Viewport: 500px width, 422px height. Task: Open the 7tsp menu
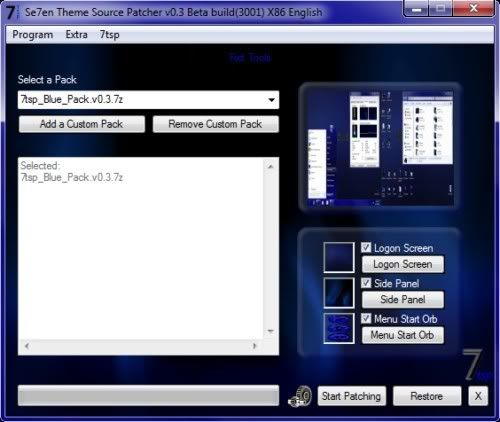click(110, 35)
